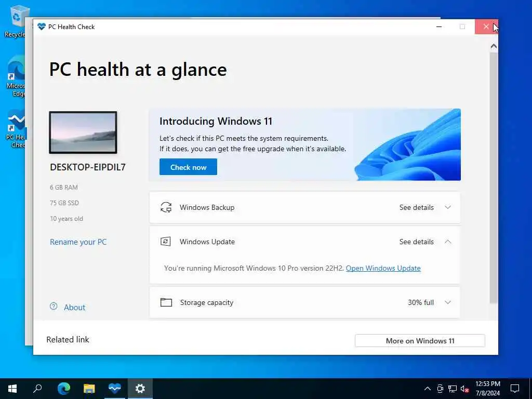Screen dimensions: 532x399
Task: Click the scrollbar up arrow
Action: click(494, 46)
